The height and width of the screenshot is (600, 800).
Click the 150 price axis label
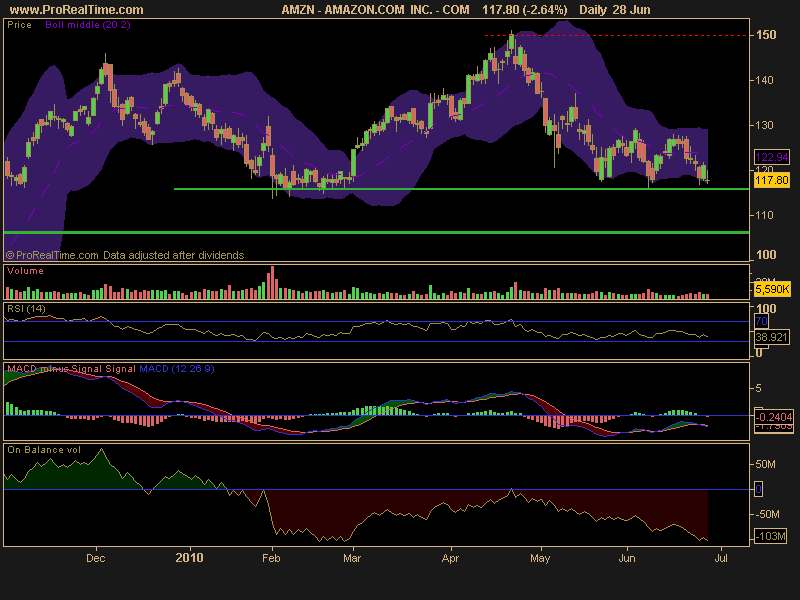pyautogui.click(x=766, y=35)
